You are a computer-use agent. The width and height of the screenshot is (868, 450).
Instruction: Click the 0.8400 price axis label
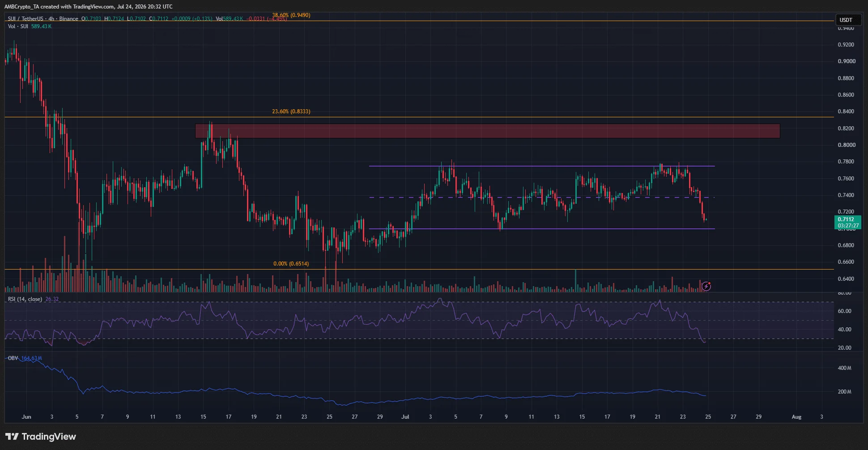pos(846,111)
